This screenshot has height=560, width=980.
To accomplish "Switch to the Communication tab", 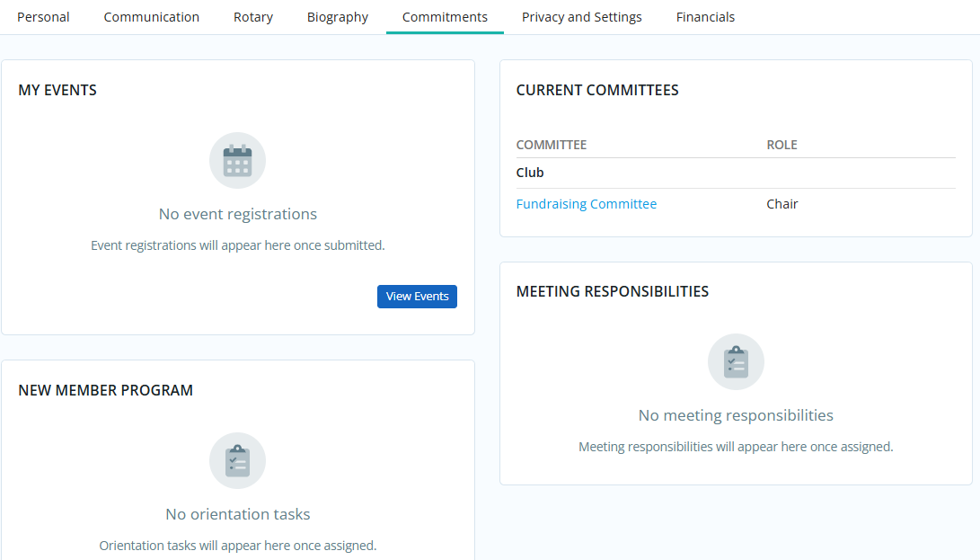I will tap(151, 17).
